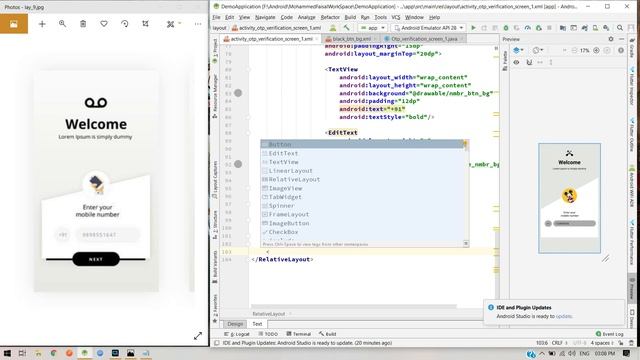Open Event Log
This screenshot has height=360, width=640.
609,334
